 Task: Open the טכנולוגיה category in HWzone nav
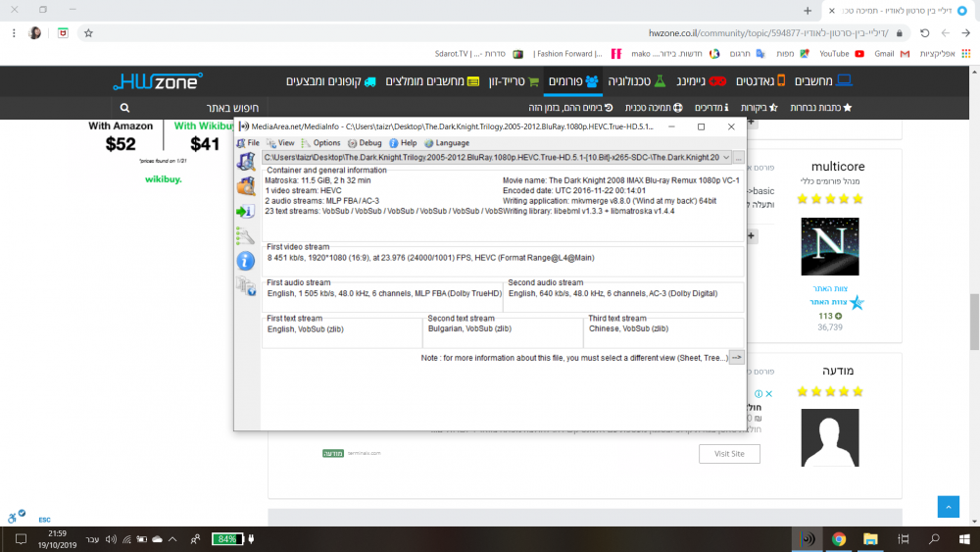pos(637,81)
